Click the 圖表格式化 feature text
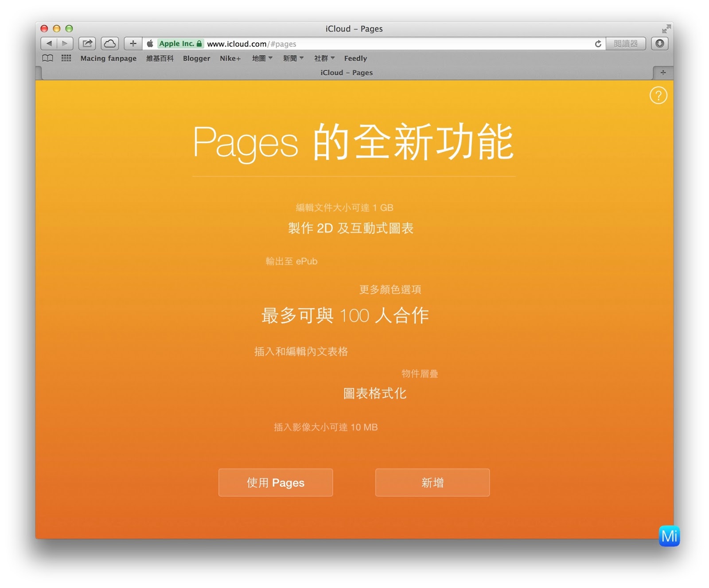709x588 pixels. [375, 393]
